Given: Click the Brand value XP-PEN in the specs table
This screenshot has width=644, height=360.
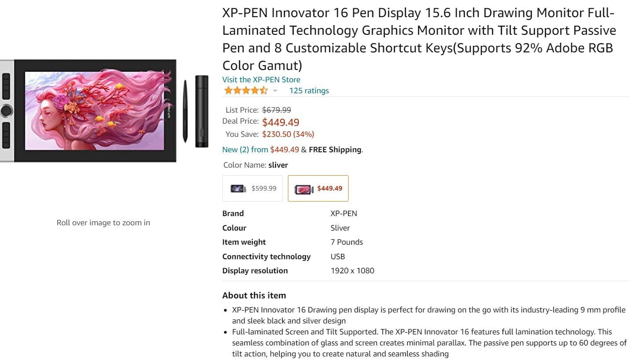Looking at the screenshot, I should (x=343, y=213).
